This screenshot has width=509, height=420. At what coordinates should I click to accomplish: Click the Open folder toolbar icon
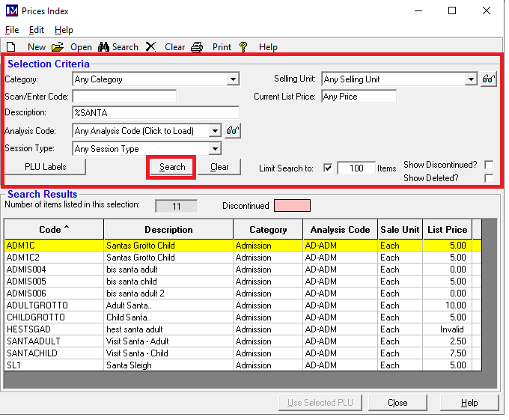[58, 46]
